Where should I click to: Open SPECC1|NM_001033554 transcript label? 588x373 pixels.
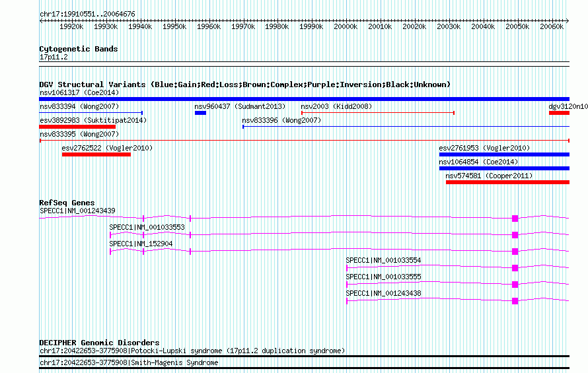tap(383, 260)
